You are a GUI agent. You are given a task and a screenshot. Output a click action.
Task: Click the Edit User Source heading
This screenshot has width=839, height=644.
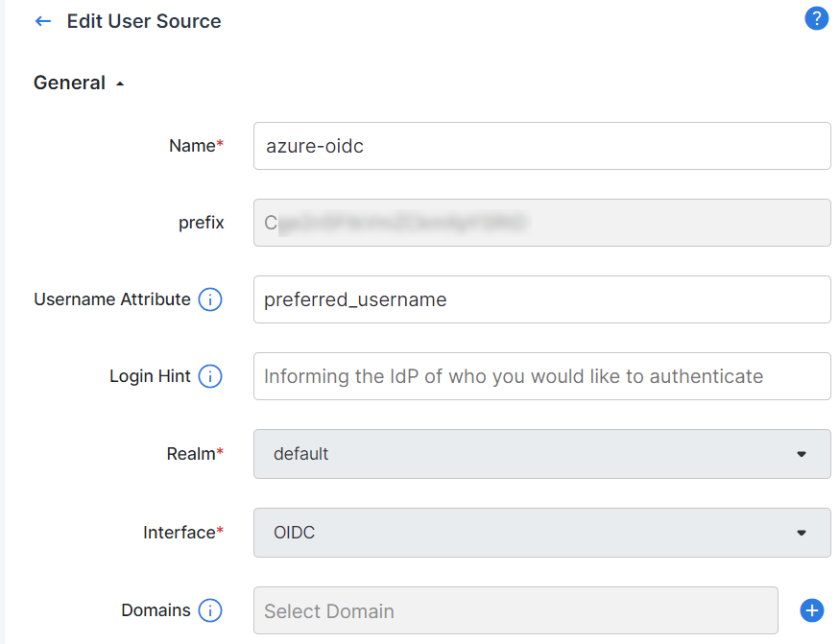coord(143,20)
